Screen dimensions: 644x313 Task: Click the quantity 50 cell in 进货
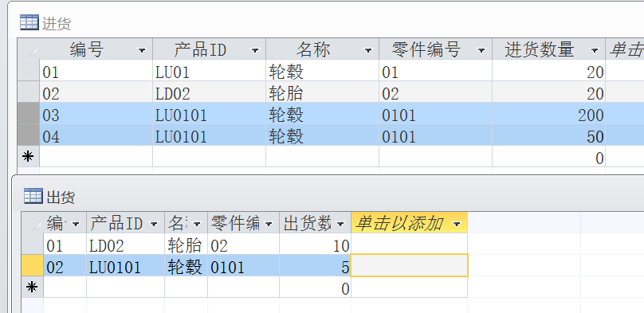point(548,135)
